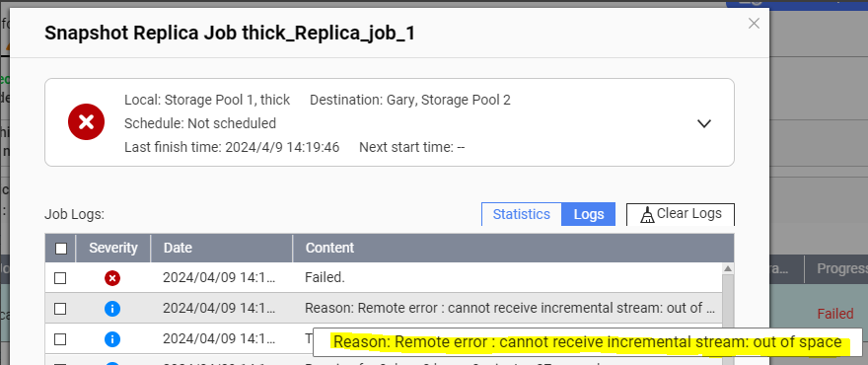Click the red error severity icon in Failed row

[x=112, y=278]
